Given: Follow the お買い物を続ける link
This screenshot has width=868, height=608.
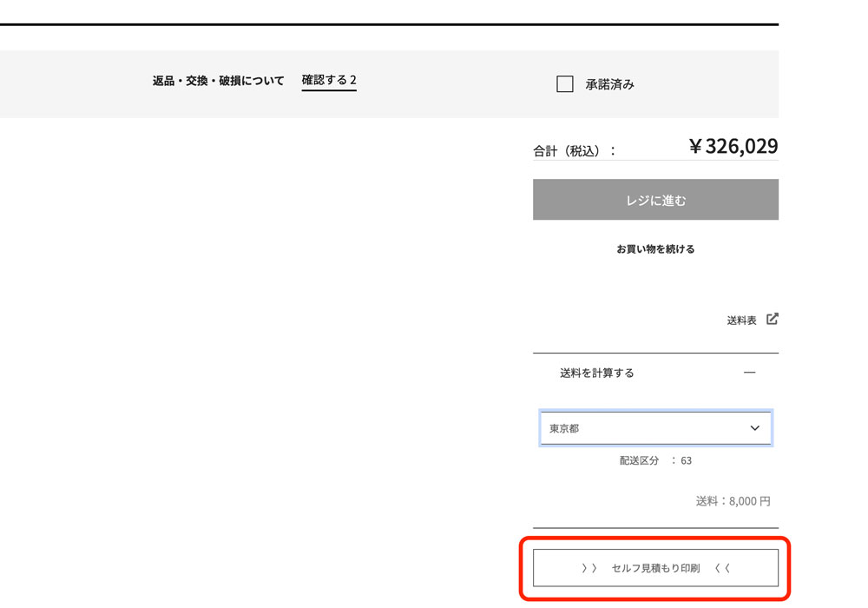Looking at the screenshot, I should (x=655, y=249).
